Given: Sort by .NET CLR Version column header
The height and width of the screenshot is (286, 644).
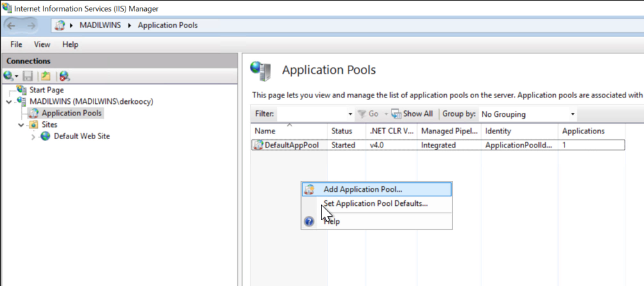Looking at the screenshot, I should pos(391,131).
